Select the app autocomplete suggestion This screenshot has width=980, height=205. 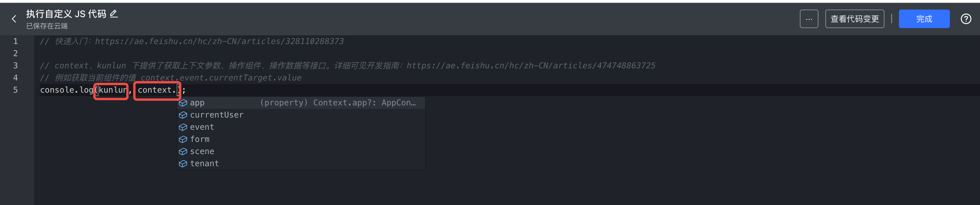tap(301, 103)
